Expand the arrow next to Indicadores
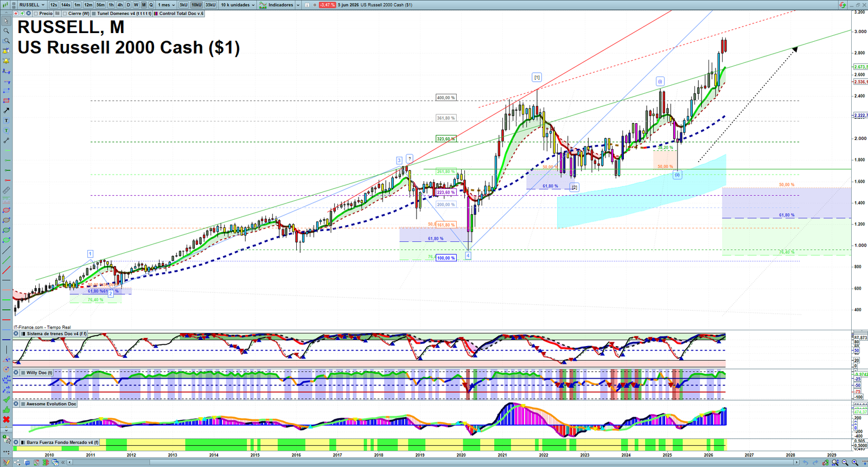This screenshot has width=868, height=467. click(298, 5)
